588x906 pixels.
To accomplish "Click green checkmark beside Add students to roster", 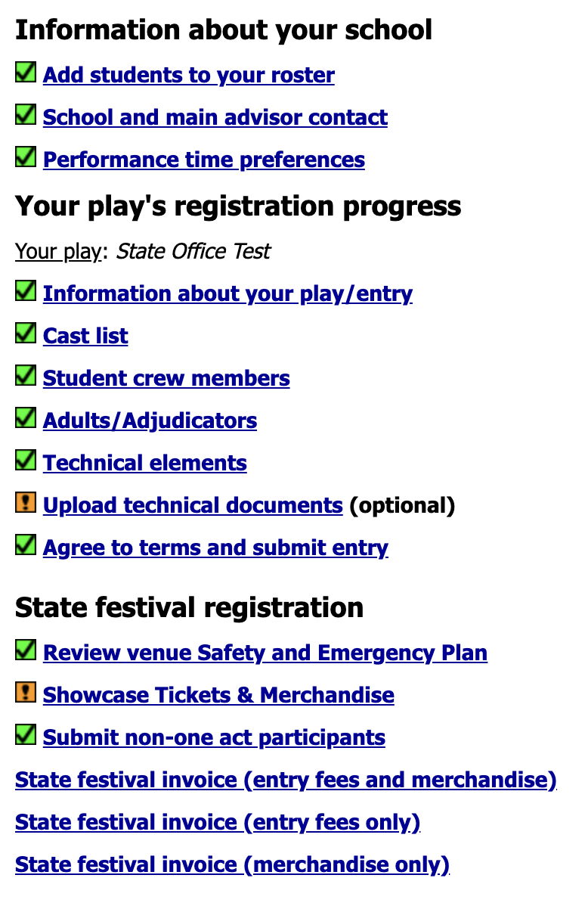I will coord(26,73).
